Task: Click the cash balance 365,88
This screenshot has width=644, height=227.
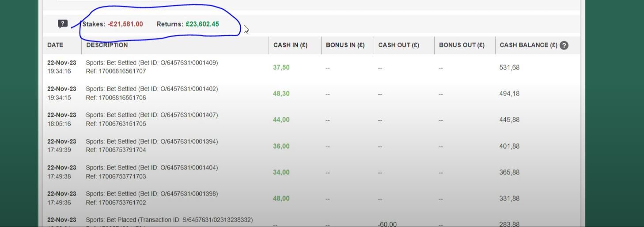Action: [x=509, y=172]
